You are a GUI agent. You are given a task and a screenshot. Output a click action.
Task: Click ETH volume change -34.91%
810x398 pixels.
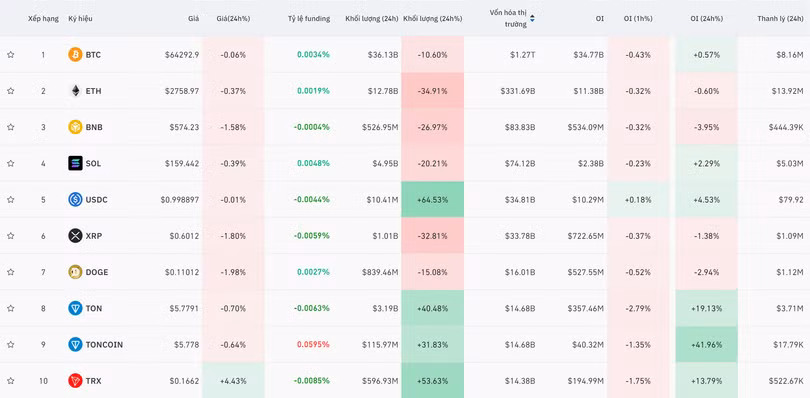(432, 90)
